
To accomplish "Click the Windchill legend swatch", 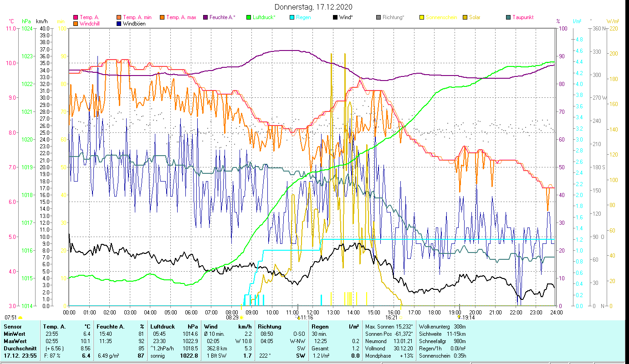I will [76, 24].
